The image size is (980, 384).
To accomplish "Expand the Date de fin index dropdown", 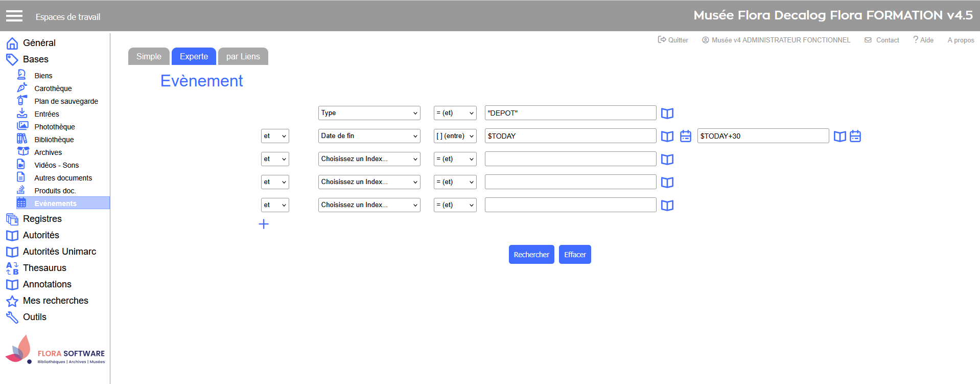I will tap(369, 136).
